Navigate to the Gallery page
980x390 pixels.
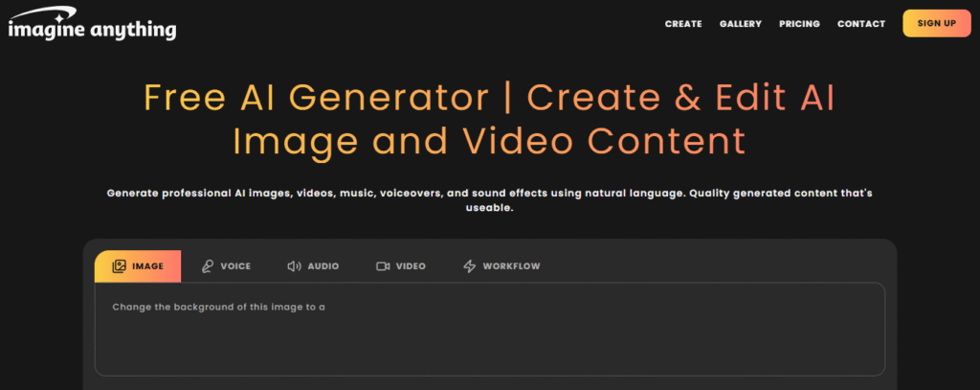[740, 24]
